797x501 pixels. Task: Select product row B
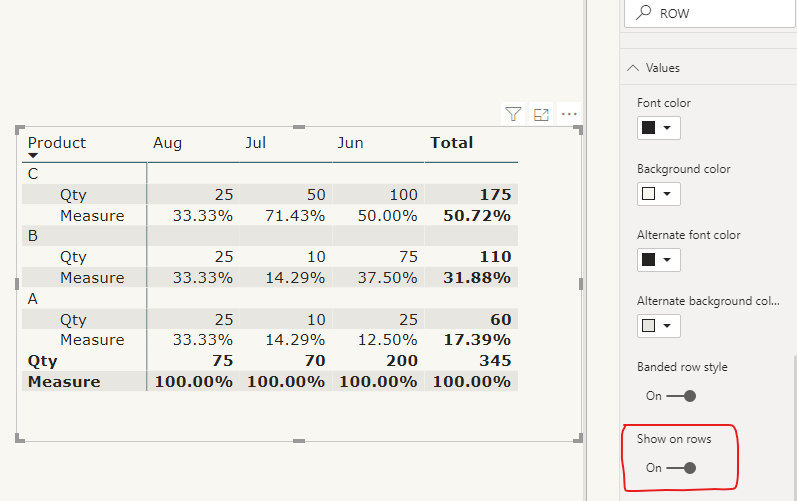coord(33,236)
